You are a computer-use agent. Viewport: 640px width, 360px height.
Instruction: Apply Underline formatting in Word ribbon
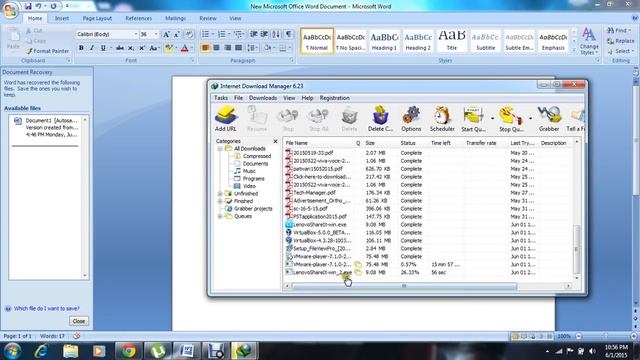click(103, 48)
